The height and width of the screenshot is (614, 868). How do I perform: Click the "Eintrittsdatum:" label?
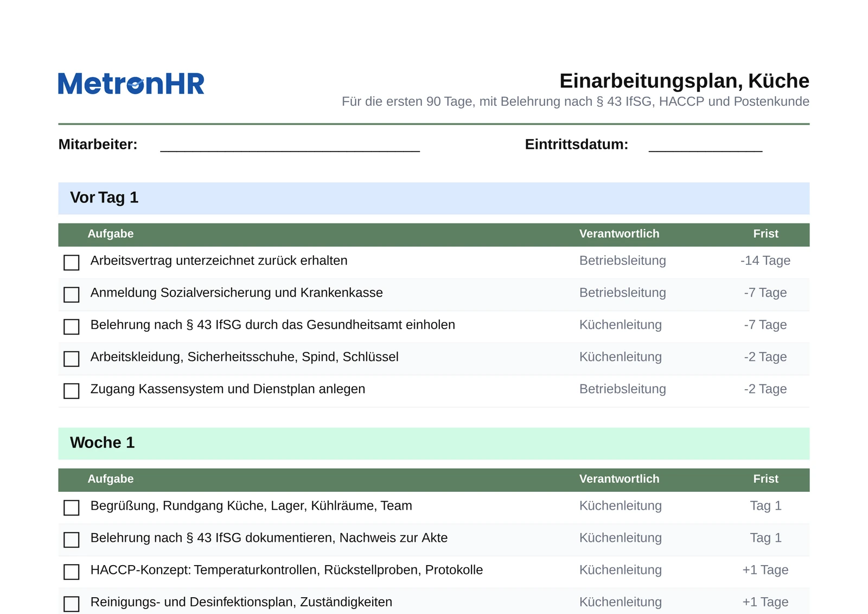coord(577,144)
